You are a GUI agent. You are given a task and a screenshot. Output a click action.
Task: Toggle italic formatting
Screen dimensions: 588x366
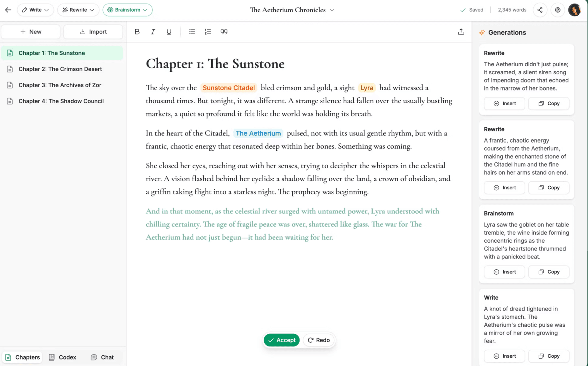pos(153,31)
